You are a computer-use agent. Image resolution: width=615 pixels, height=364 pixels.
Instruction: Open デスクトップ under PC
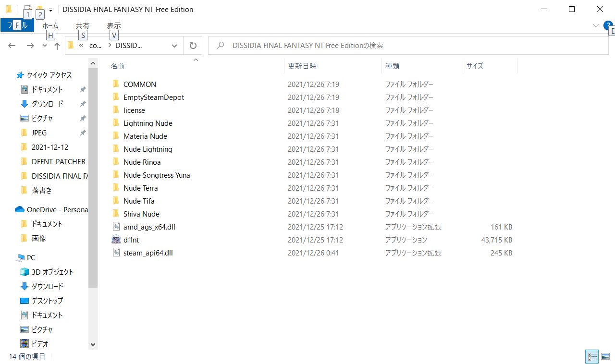tap(48, 301)
